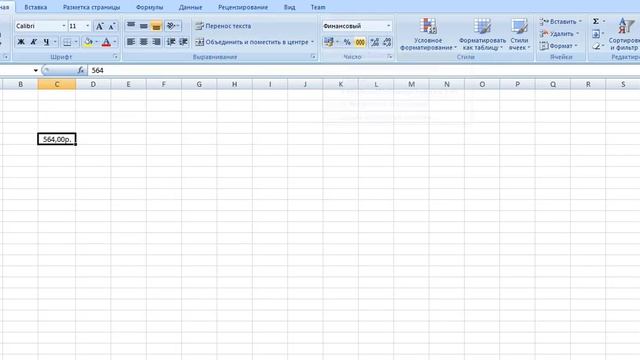This screenshot has height=360, width=640.
Task: Click the Fill down icon
Action: coord(596,34)
